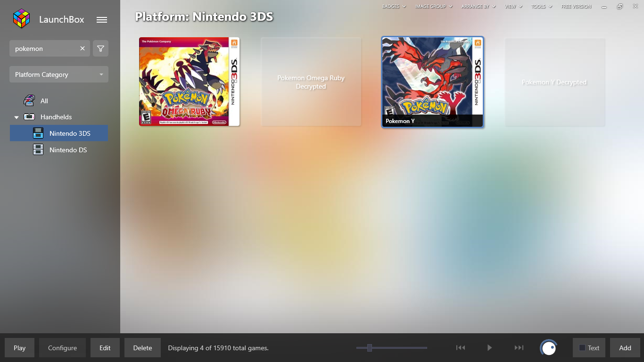
Task: Toggle the Text checkbox
Action: pos(582,348)
